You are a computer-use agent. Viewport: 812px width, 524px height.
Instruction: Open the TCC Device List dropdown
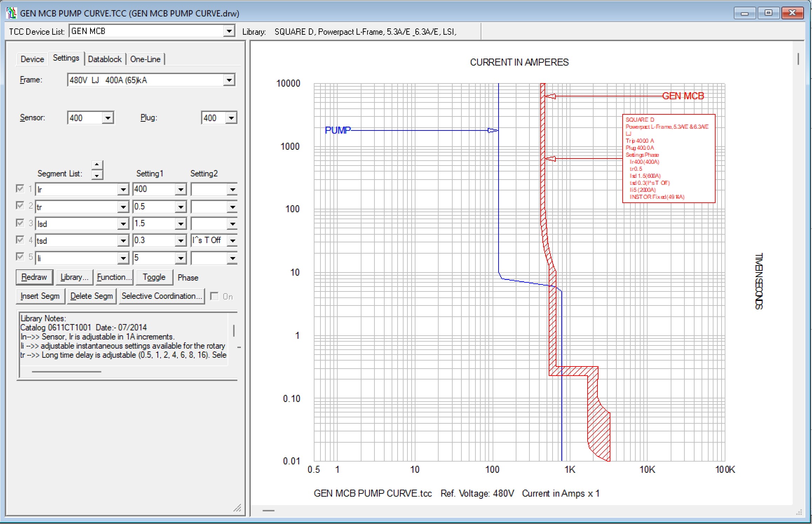[229, 31]
